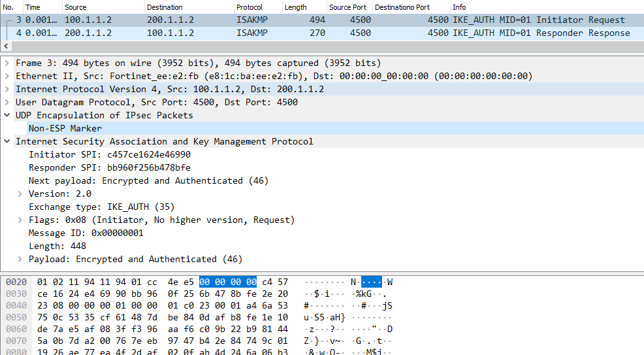644x355 pixels.
Task: Click the Destination column header
Action: 165,7
